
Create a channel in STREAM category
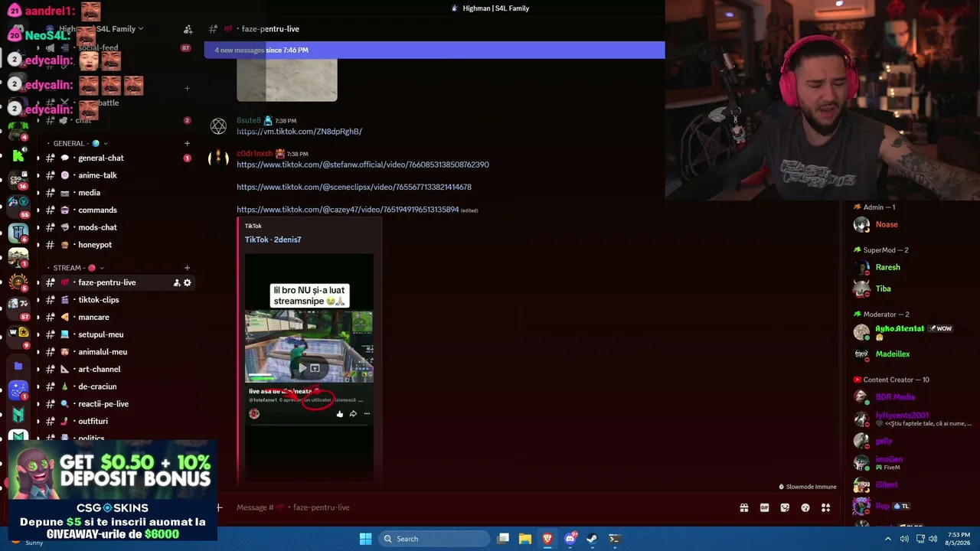(187, 268)
